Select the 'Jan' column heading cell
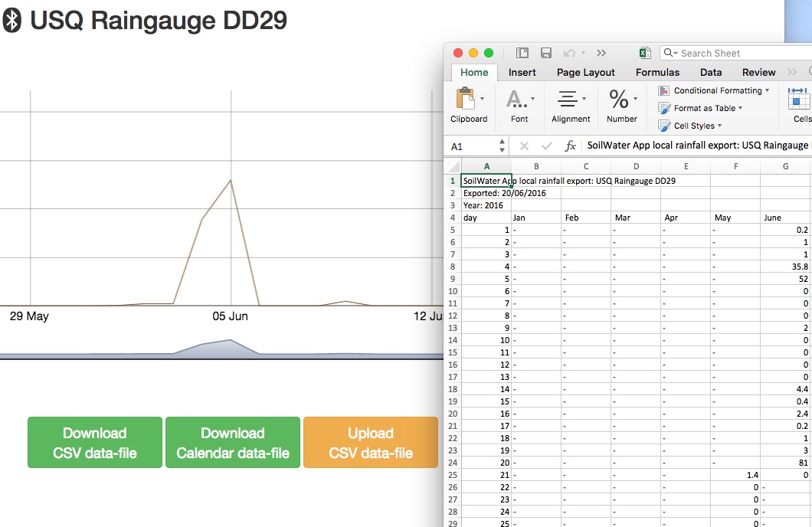Image resolution: width=812 pixels, height=527 pixels. (x=536, y=218)
